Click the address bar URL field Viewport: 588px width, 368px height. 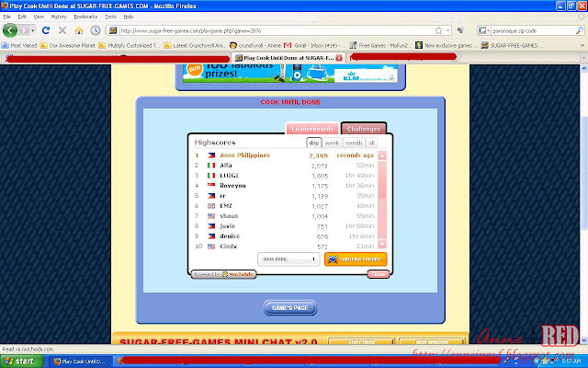click(277, 30)
